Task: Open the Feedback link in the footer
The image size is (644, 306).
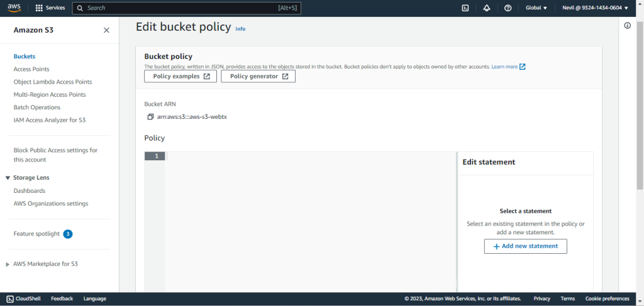Action: pyautogui.click(x=62, y=298)
